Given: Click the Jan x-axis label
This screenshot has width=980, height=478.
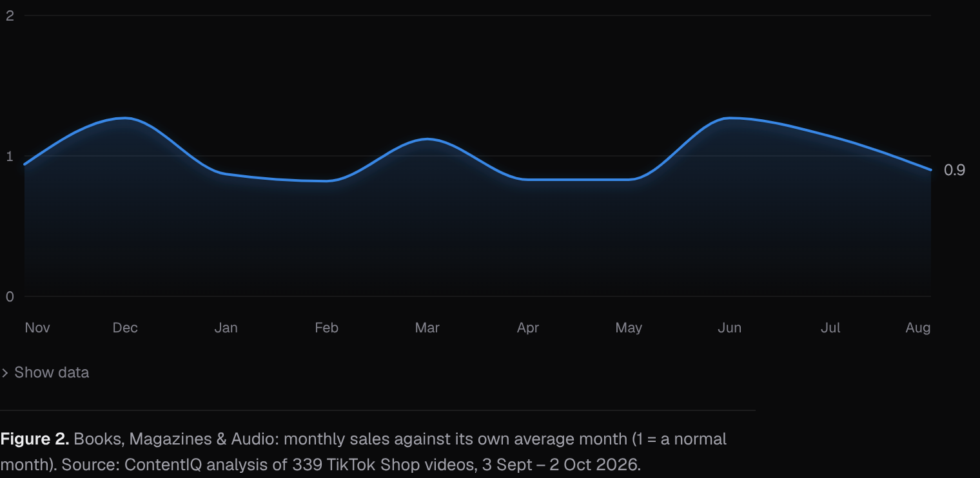Looking at the screenshot, I should [x=226, y=327].
